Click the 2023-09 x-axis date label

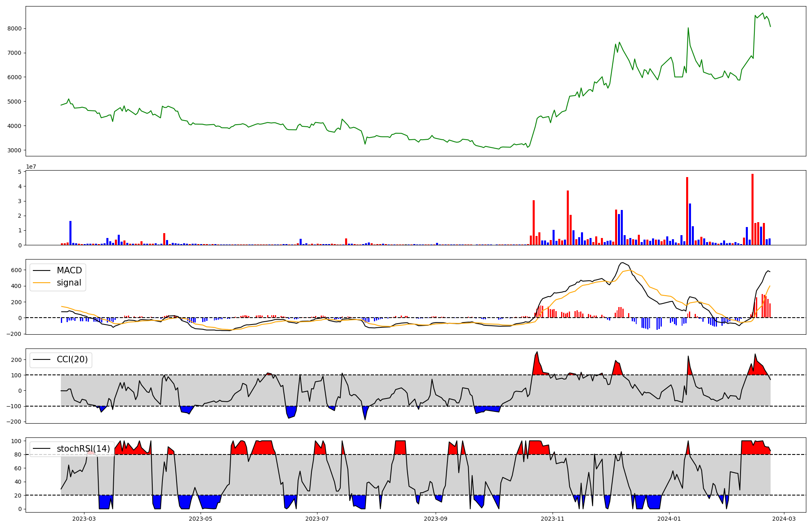coord(436,519)
